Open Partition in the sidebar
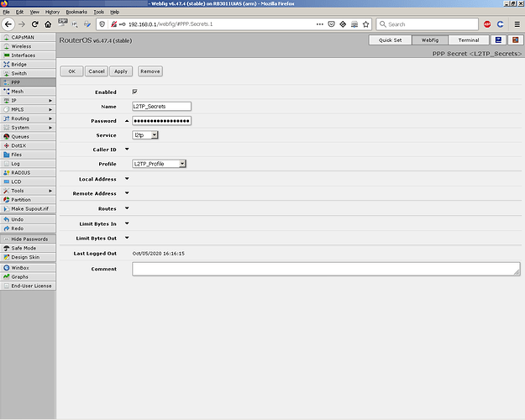This screenshot has height=420, width=525. (28, 200)
